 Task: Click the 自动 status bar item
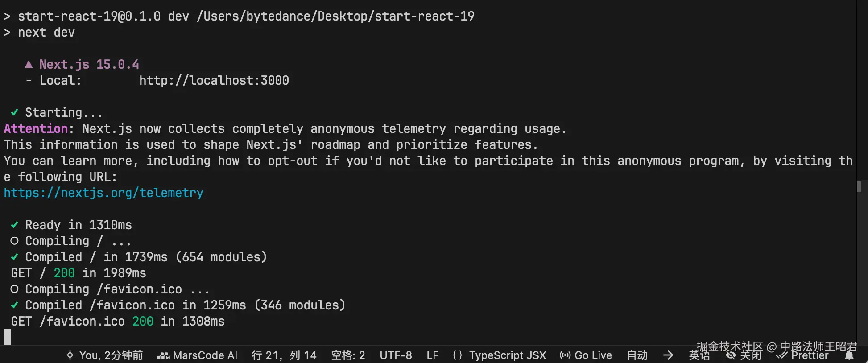coord(637,355)
